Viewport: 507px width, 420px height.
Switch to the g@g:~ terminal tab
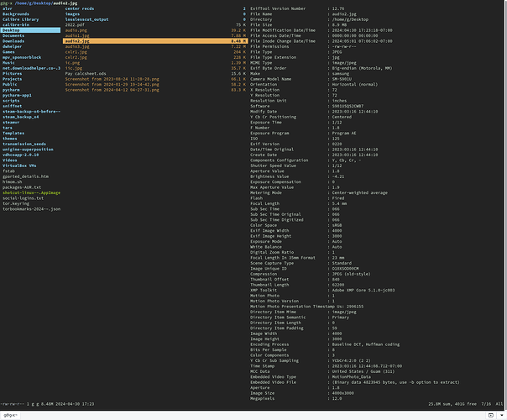click(x=10, y=415)
